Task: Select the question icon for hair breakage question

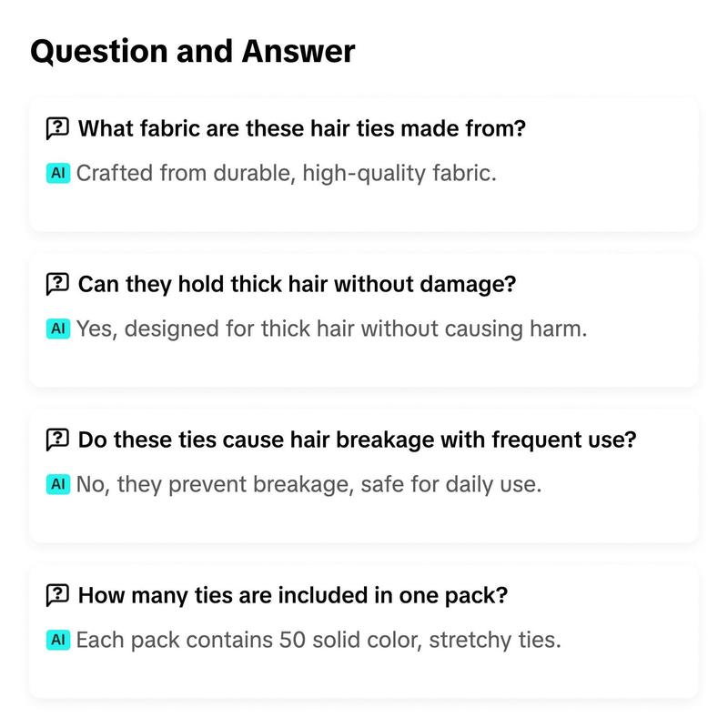Action: [57, 440]
